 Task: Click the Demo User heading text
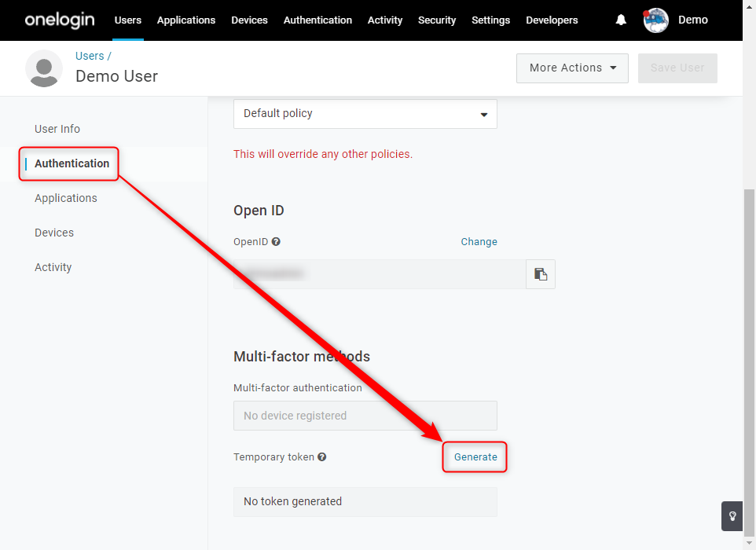[116, 76]
